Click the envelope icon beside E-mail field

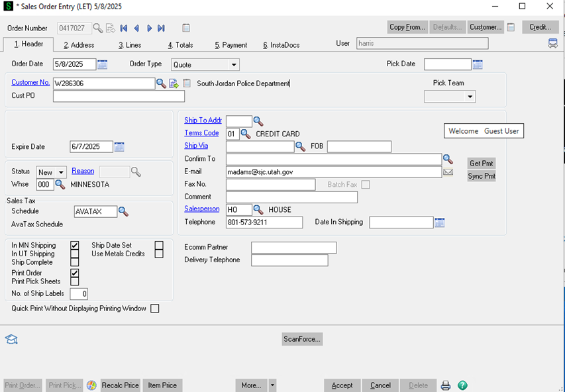click(x=448, y=171)
